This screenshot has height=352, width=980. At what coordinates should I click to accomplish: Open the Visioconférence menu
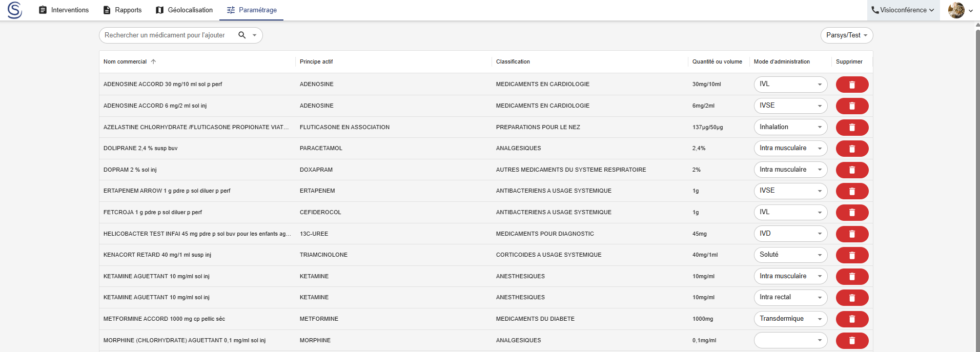point(903,10)
